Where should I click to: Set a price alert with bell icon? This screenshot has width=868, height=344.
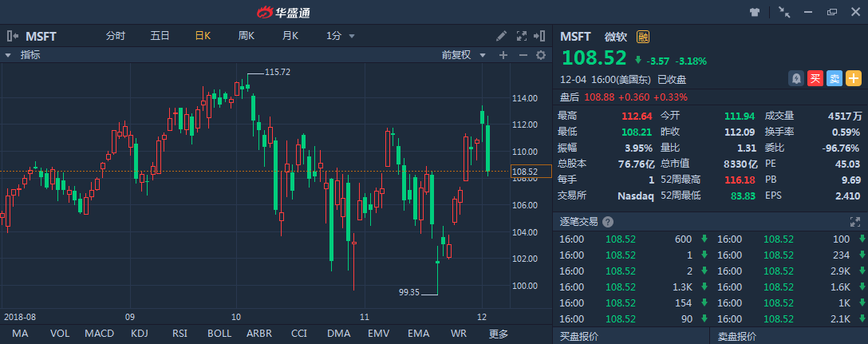[796, 78]
